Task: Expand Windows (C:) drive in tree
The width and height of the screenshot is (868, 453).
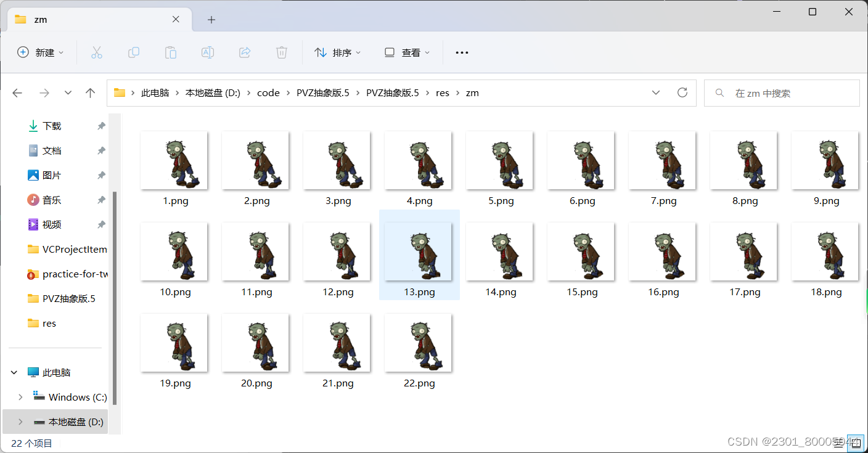Action: click(x=20, y=397)
